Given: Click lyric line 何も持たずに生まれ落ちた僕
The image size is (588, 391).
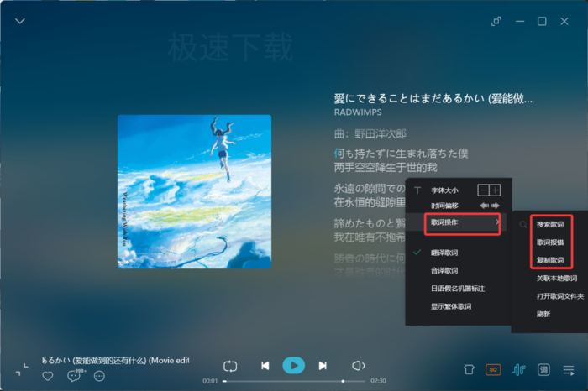Looking at the screenshot, I should coord(401,154).
